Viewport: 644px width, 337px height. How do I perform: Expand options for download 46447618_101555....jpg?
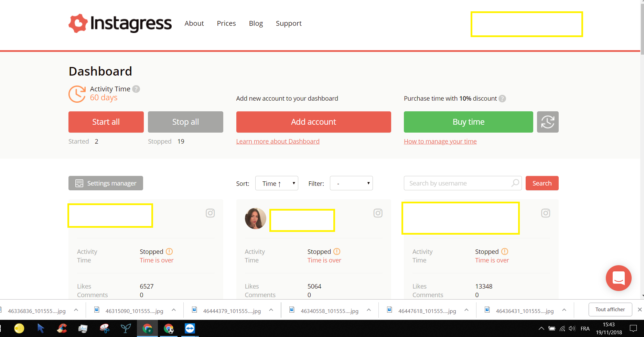(466, 310)
